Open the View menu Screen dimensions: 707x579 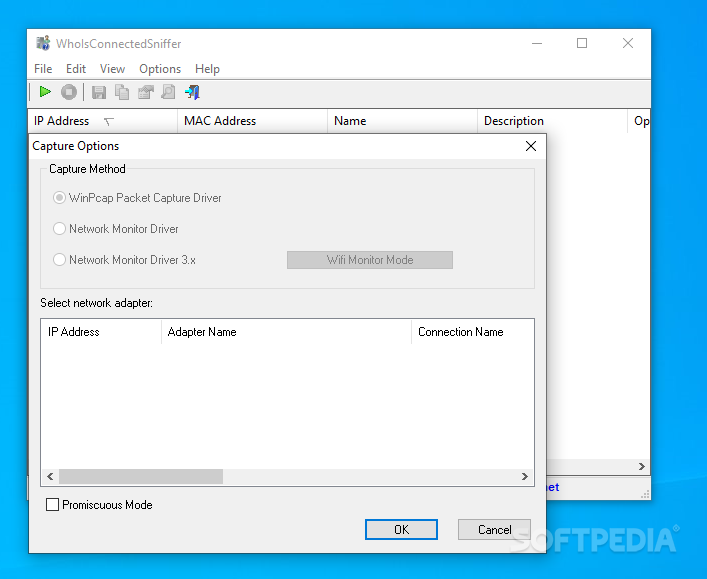click(112, 69)
